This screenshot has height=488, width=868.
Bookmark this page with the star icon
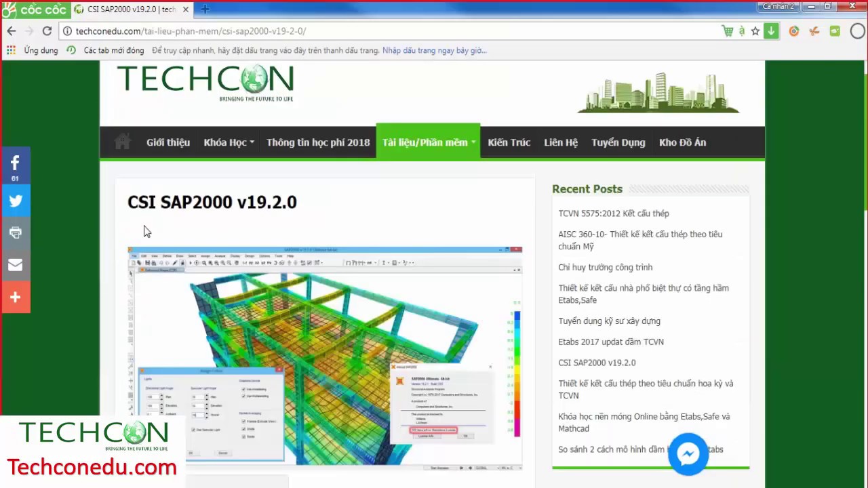click(x=755, y=31)
